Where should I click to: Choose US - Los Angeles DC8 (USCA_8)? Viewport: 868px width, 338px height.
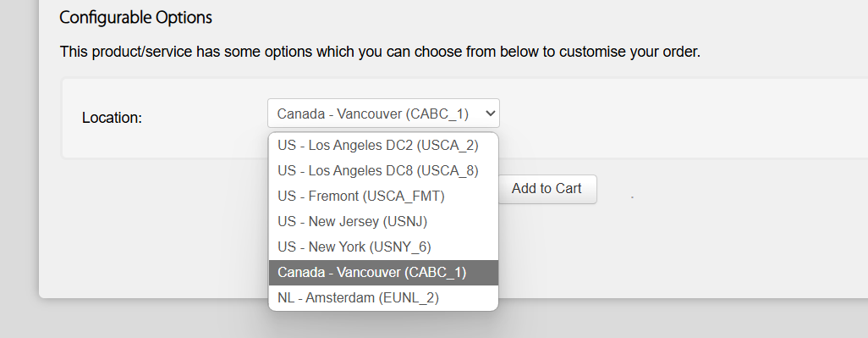click(x=383, y=170)
